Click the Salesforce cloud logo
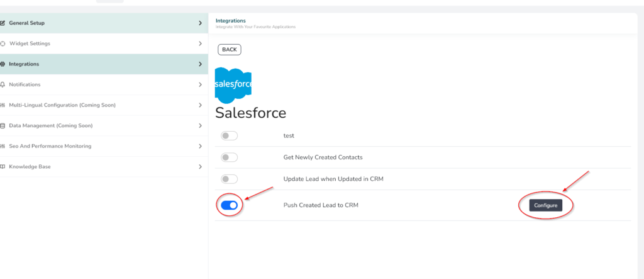 (x=233, y=85)
